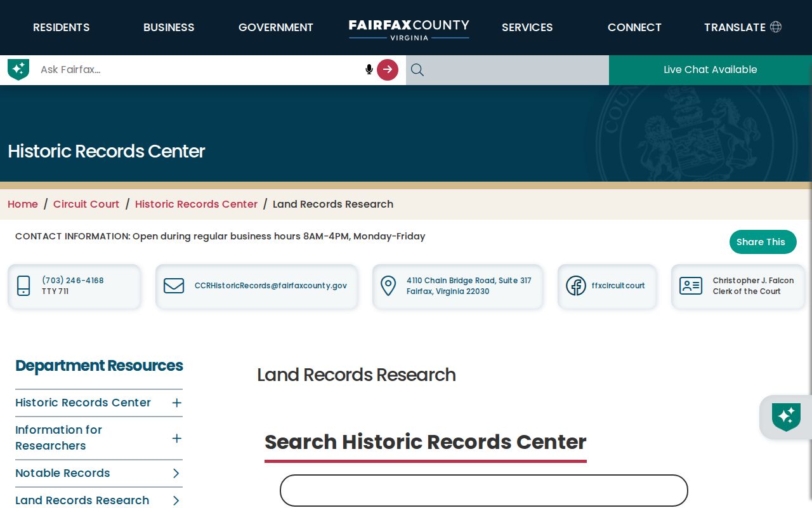
Task: Email CCRHistoricRecords@fairfaxcounty.gov link
Action: coord(271,286)
